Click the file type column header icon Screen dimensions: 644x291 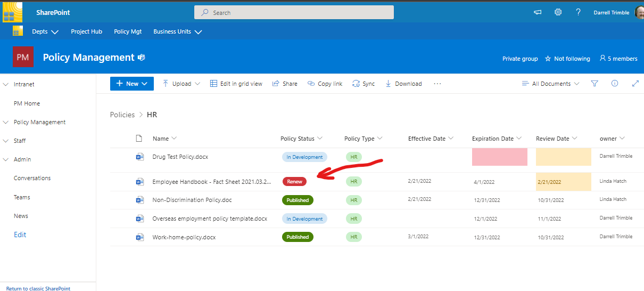point(139,139)
